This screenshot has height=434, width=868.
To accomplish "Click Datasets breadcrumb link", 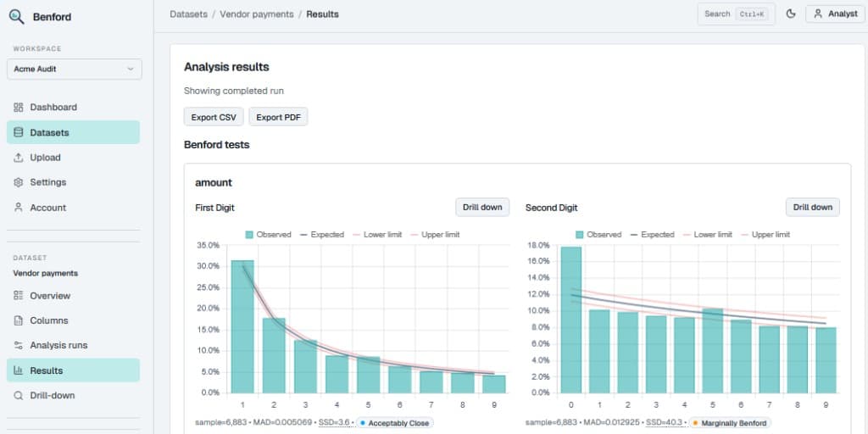I will click(189, 14).
